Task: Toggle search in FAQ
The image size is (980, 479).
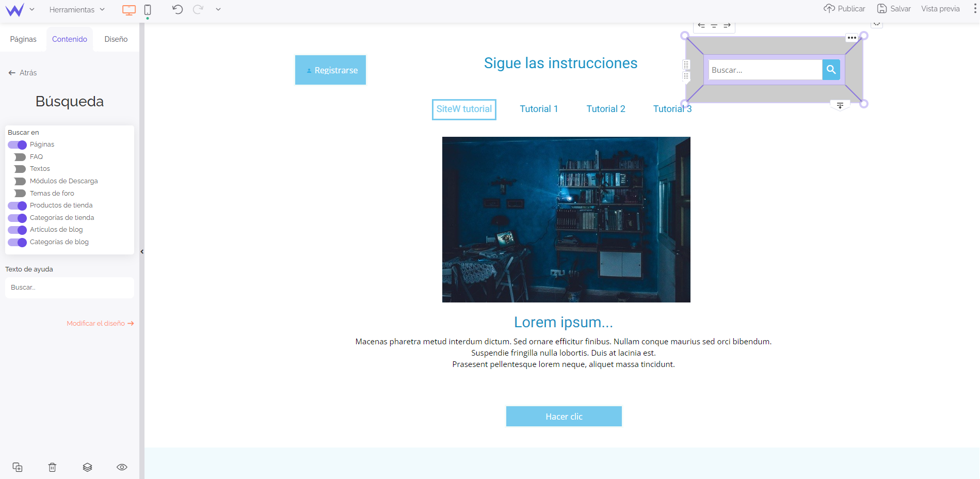Action: (20, 157)
